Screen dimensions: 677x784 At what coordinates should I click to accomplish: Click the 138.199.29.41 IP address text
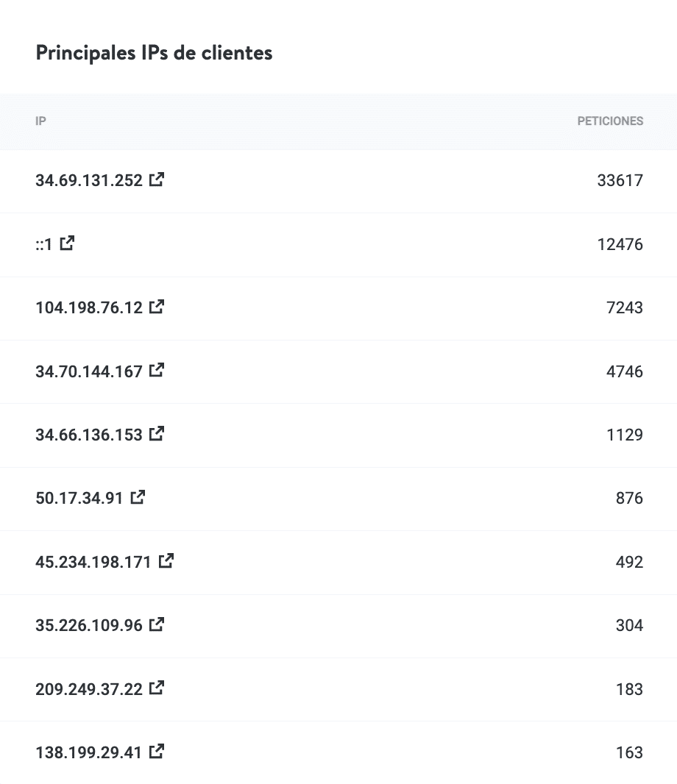click(89, 753)
